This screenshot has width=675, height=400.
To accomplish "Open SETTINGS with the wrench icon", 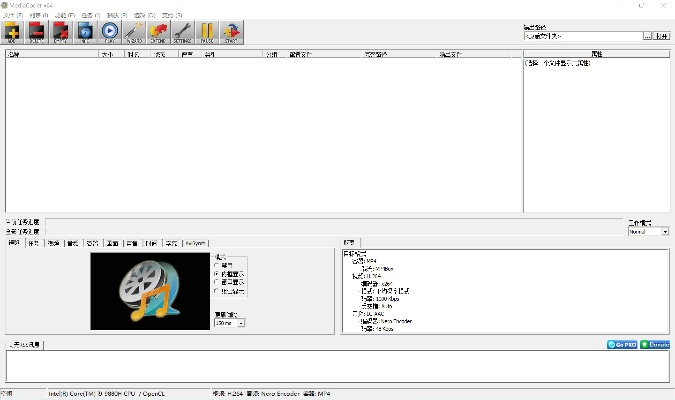I will point(182,34).
